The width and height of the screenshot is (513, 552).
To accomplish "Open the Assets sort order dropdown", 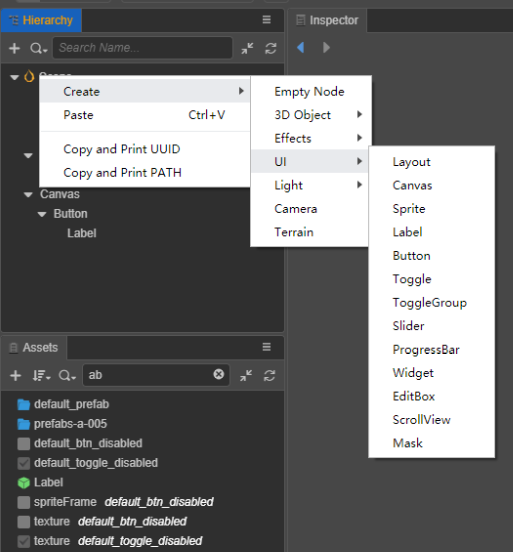I will (x=41, y=375).
